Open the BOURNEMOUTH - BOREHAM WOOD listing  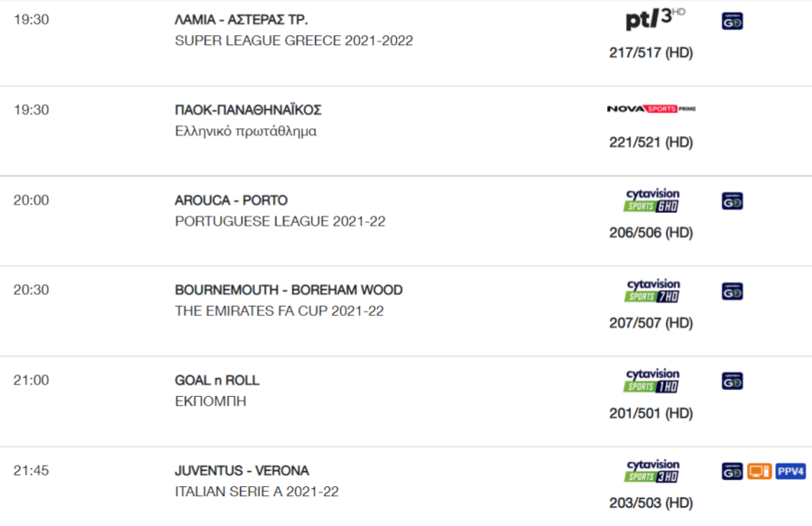(289, 290)
